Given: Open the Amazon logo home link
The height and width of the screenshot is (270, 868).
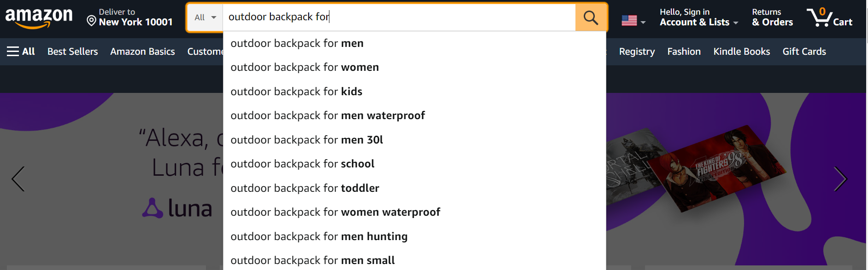Looking at the screenshot, I should pos(39,17).
